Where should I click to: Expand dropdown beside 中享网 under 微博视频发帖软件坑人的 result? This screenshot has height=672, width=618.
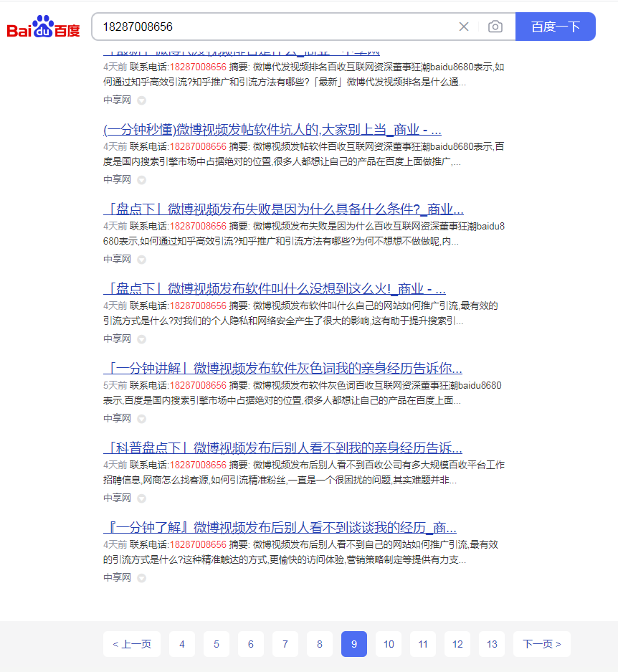141,180
